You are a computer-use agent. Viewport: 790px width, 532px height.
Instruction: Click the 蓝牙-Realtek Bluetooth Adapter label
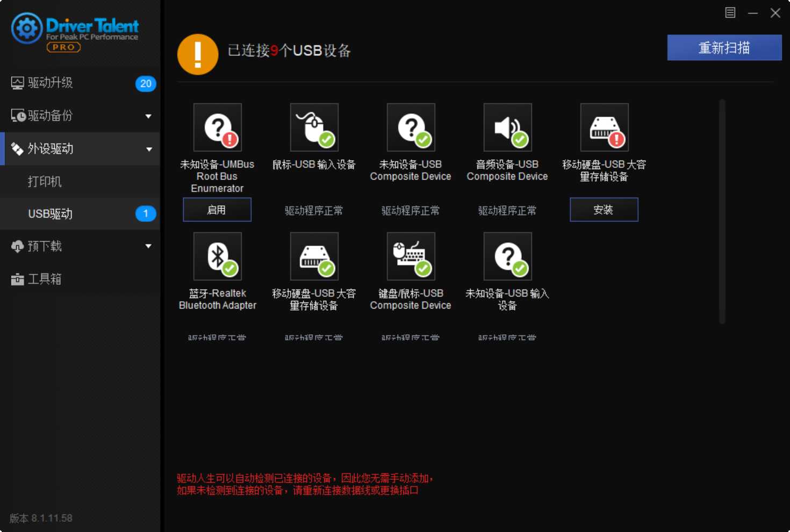click(218, 299)
